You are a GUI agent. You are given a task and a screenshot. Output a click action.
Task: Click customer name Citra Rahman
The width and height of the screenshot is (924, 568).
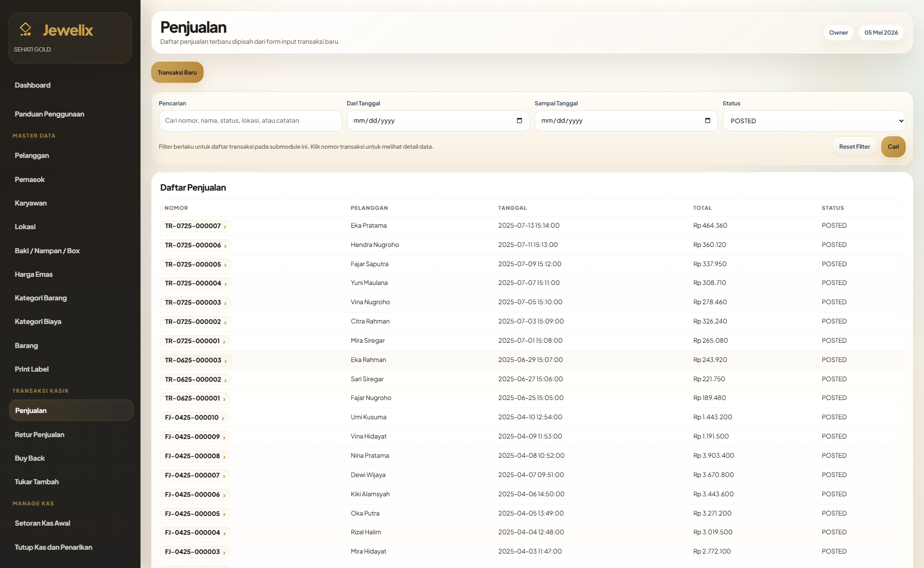click(x=370, y=321)
